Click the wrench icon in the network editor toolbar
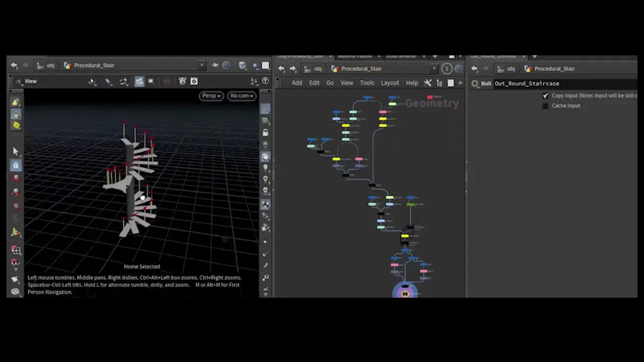The image size is (644, 362). point(428,82)
